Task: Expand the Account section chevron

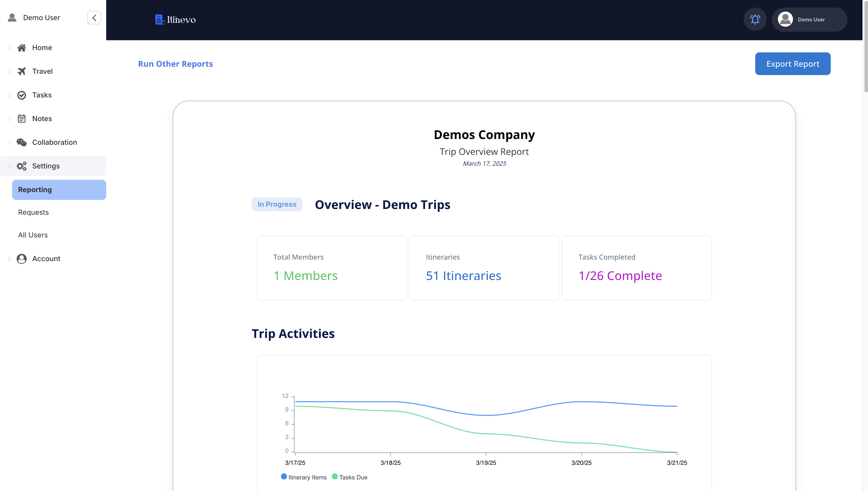Action: pyautogui.click(x=9, y=259)
